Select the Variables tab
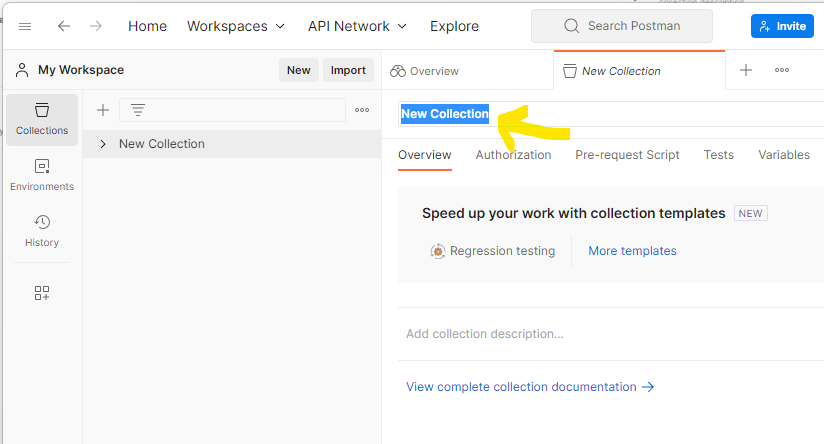Viewport: 824px width, 444px height. pyautogui.click(x=784, y=155)
